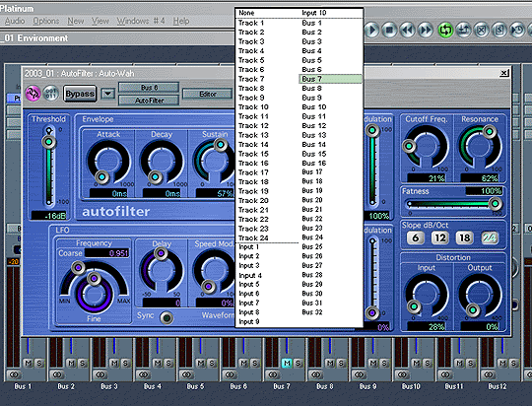
Task: Click the Threshold slider handle
Action: (49, 142)
